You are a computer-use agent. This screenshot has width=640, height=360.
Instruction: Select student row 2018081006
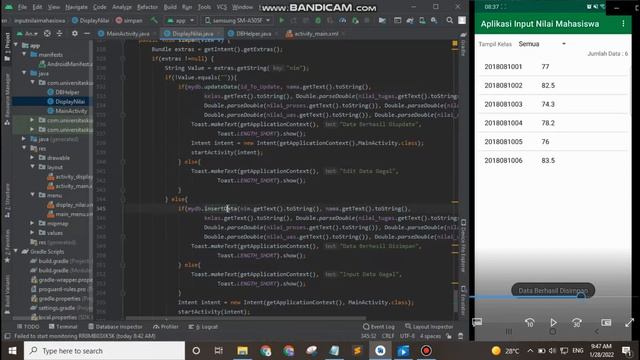[x=553, y=160]
